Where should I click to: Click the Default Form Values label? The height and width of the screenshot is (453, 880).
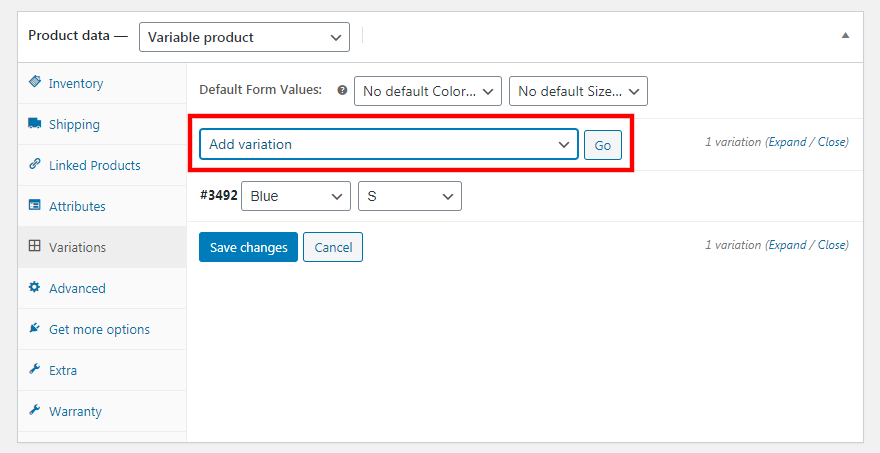(260, 90)
